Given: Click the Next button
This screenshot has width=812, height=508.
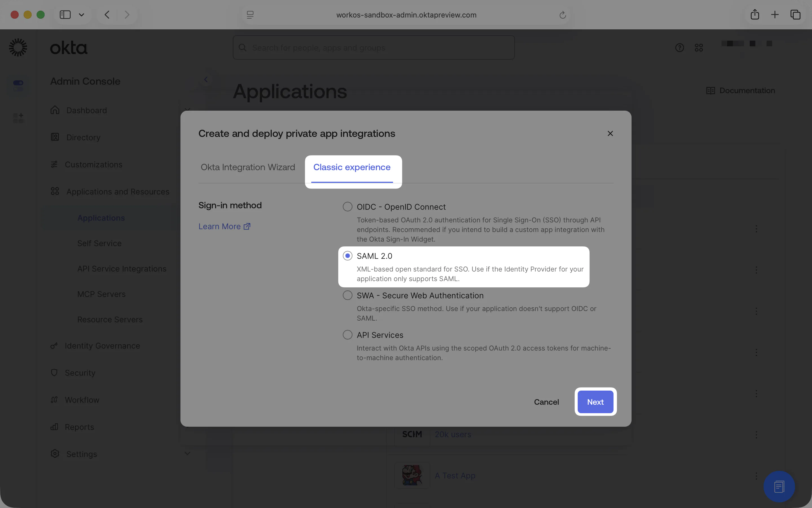Looking at the screenshot, I should click(x=595, y=402).
